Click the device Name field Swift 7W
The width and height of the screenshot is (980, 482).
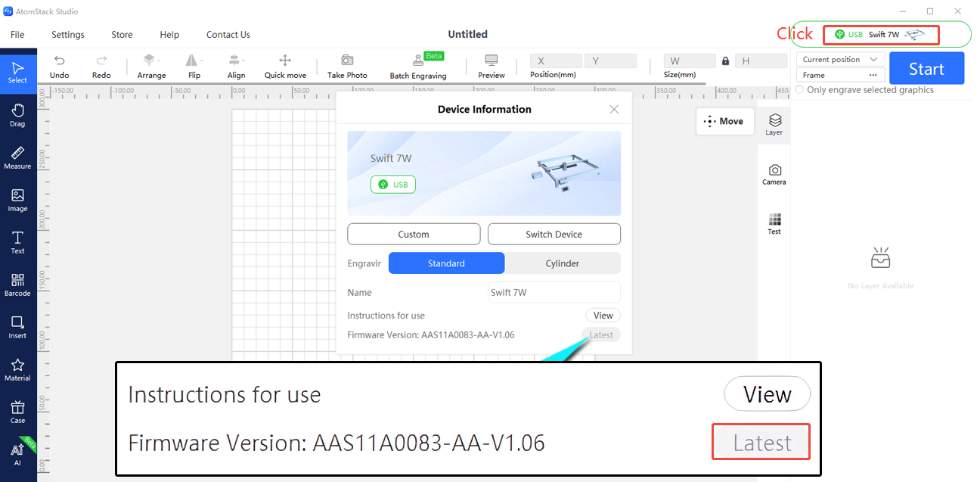pyautogui.click(x=554, y=292)
